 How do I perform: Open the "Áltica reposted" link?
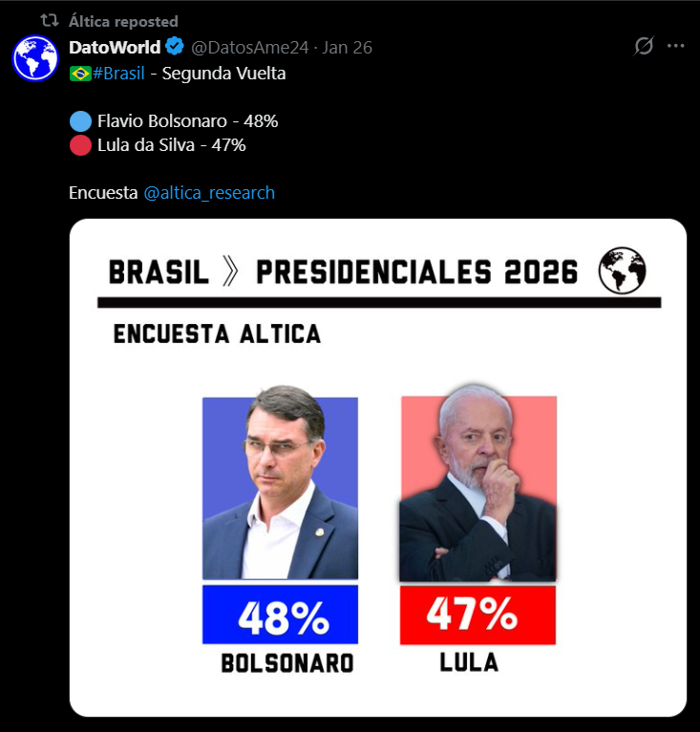coord(123,21)
